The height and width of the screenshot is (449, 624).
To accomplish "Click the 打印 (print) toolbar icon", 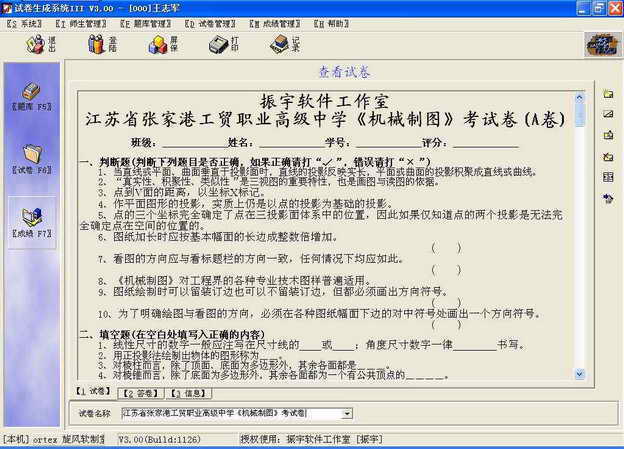I will coord(223,44).
